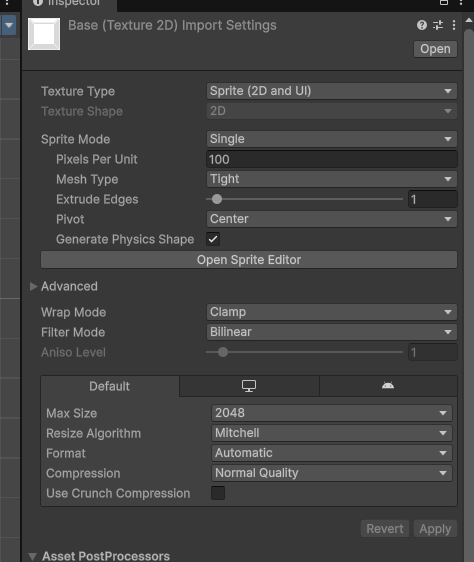This screenshot has width=474, height=562.
Task: Click the Base texture preview thumbnail
Action: tap(44, 34)
